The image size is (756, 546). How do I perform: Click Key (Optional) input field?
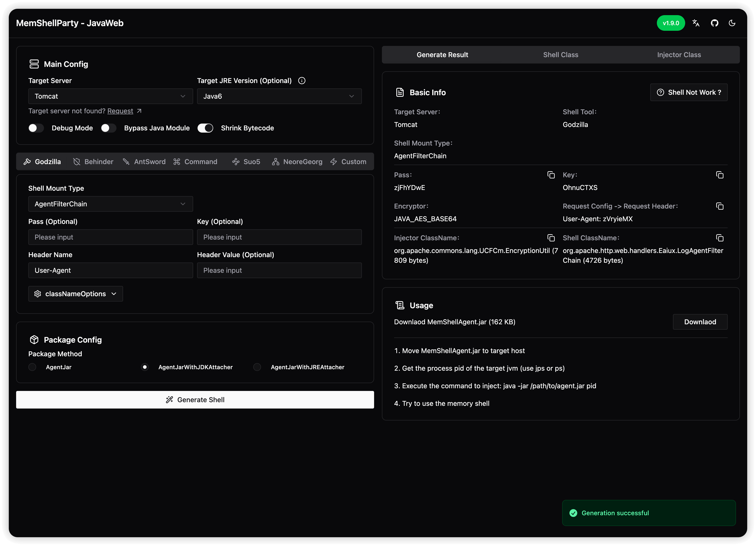[x=279, y=237]
